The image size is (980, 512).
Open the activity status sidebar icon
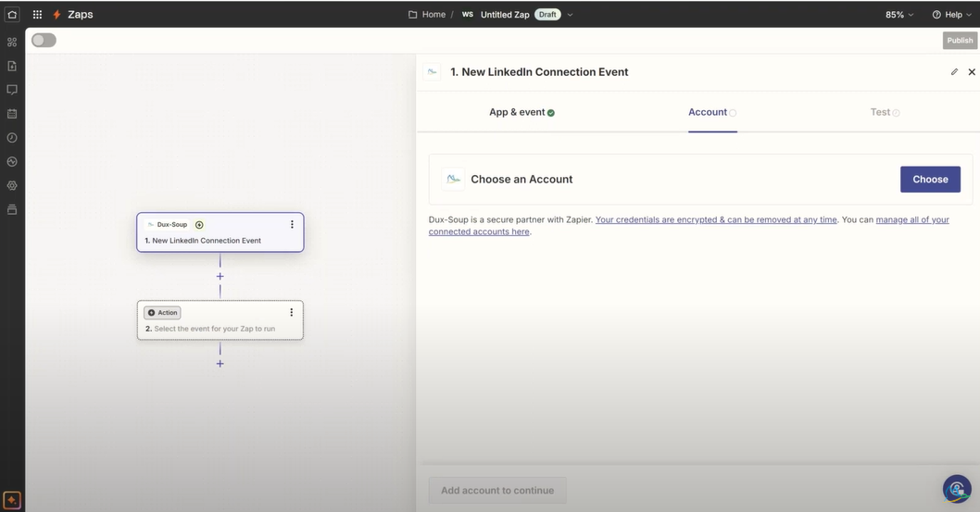point(12,162)
